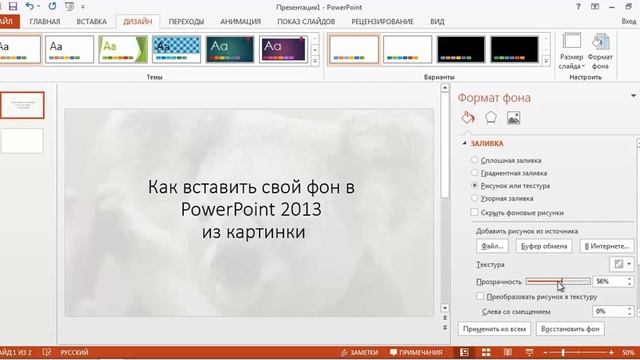Select the Picture tab icon in pane
640x360 pixels.
pos(513,118)
